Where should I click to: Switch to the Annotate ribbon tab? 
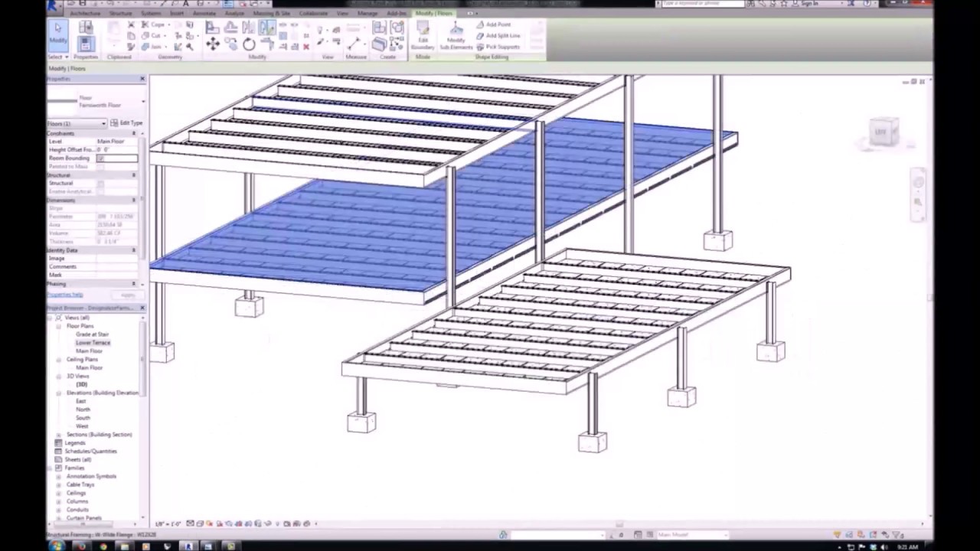(x=204, y=14)
